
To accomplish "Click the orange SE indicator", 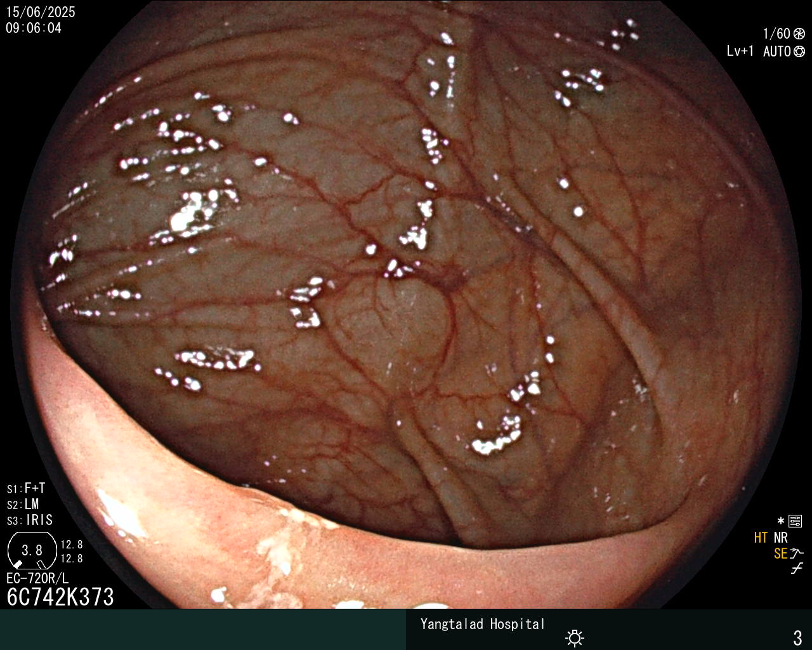I will pos(780,554).
